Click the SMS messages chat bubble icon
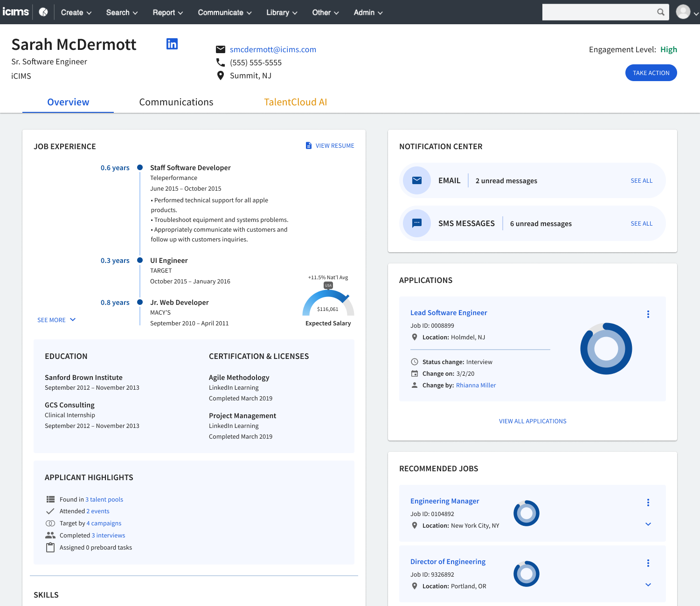Viewport: 700px width, 606px height. pos(417,223)
